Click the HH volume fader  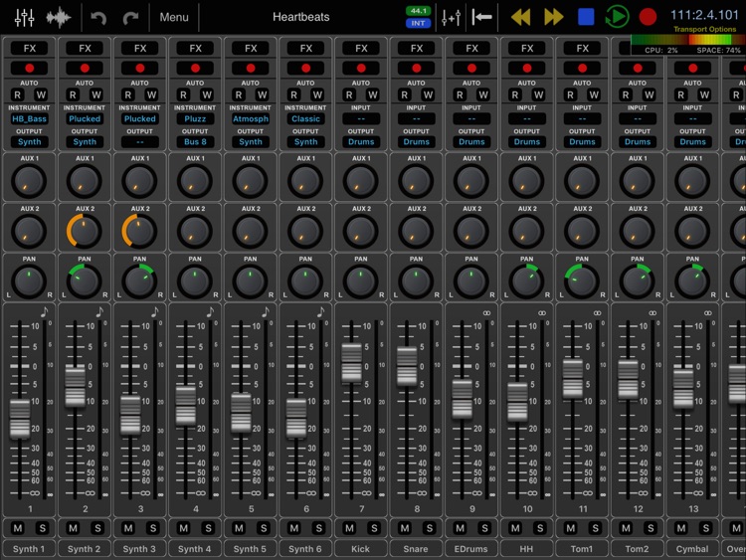(x=517, y=402)
